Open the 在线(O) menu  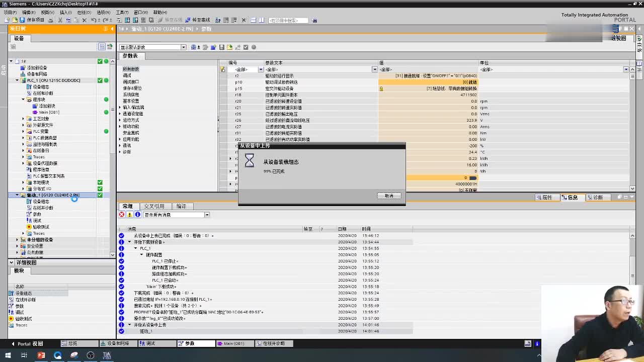click(84, 12)
